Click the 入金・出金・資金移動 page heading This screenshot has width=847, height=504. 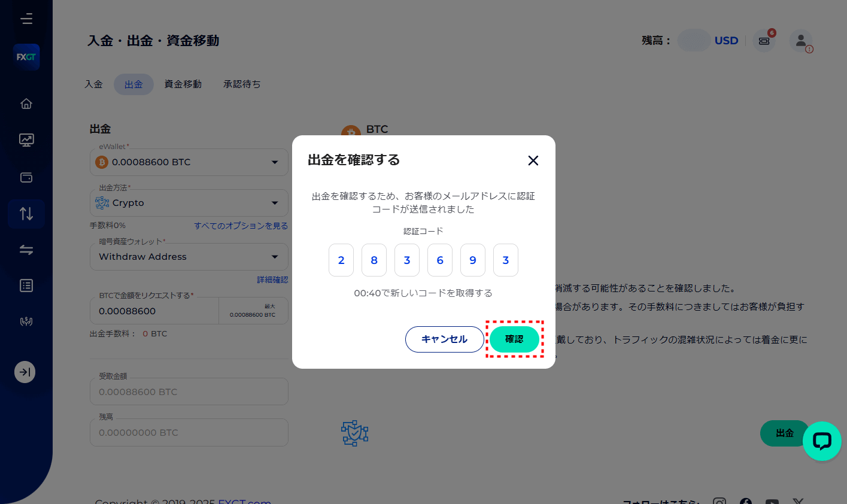(x=153, y=41)
